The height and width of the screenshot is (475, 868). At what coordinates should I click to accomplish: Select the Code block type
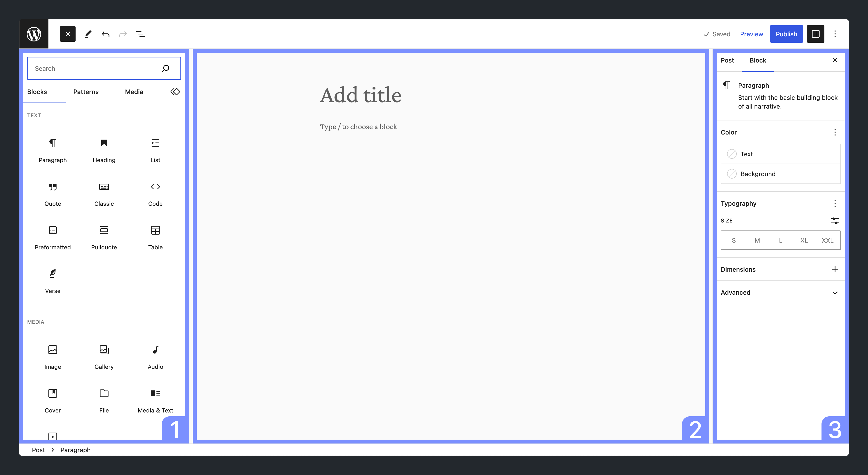click(155, 193)
